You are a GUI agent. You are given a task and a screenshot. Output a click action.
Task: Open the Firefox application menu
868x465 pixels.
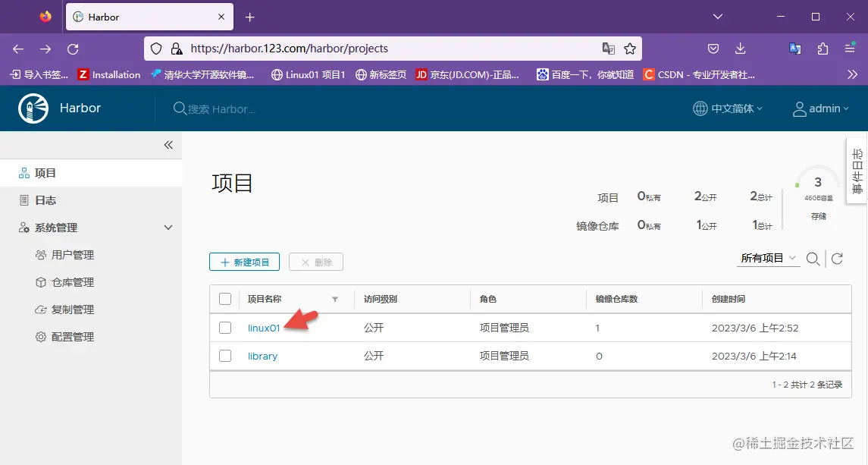[x=851, y=49]
